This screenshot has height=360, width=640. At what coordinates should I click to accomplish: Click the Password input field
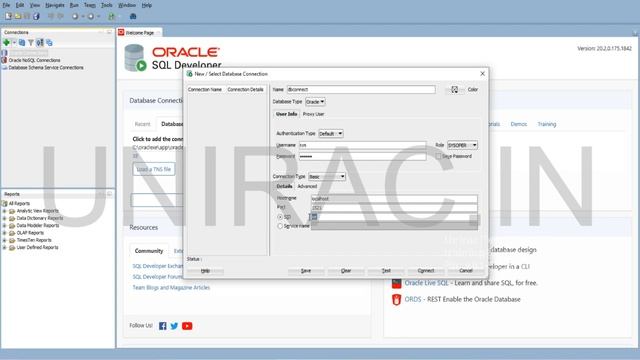(362, 156)
